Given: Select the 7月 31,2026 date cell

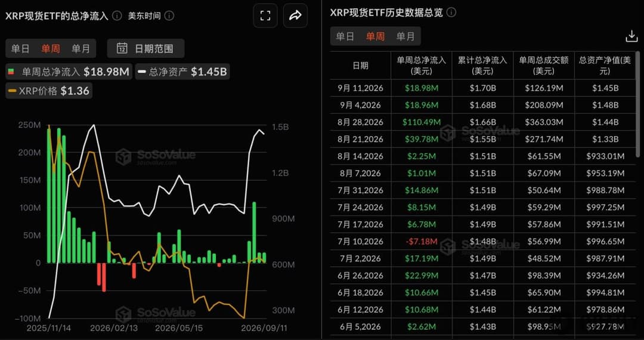Looking at the screenshot, I should click(x=361, y=190).
